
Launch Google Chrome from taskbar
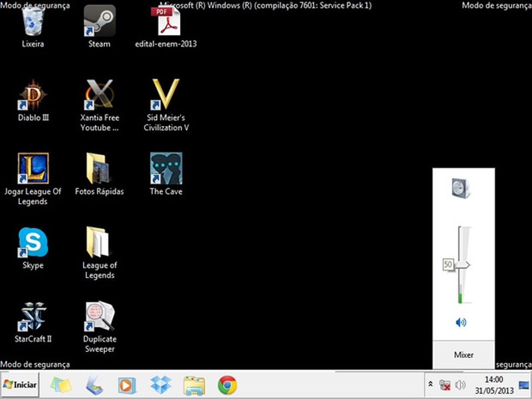point(227,385)
